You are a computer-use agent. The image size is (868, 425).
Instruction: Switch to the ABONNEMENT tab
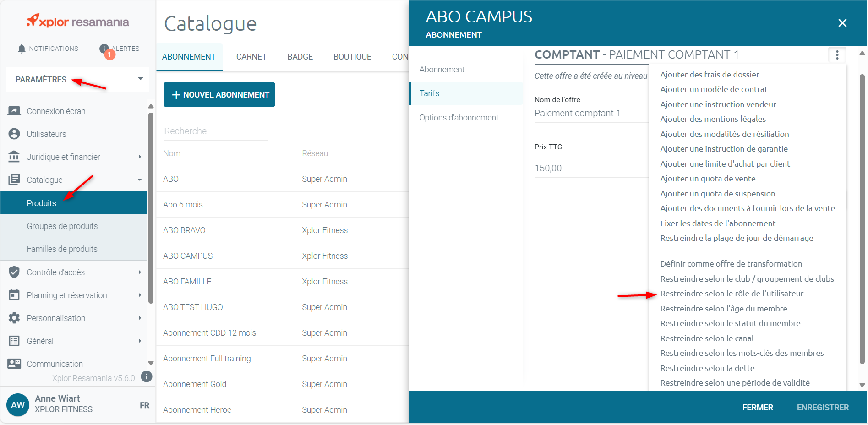[x=189, y=57]
